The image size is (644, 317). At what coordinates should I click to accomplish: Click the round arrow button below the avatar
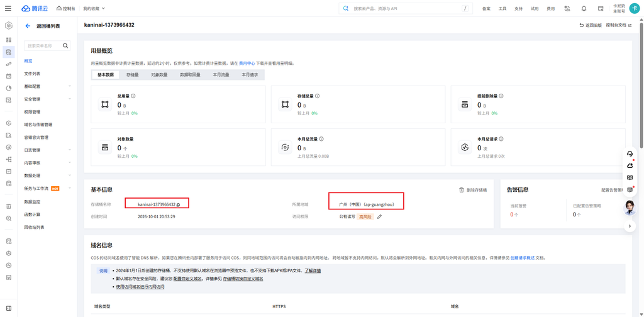coord(630,226)
